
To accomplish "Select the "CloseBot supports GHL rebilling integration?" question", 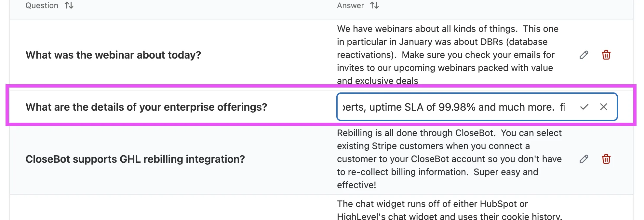I will [135, 159].
